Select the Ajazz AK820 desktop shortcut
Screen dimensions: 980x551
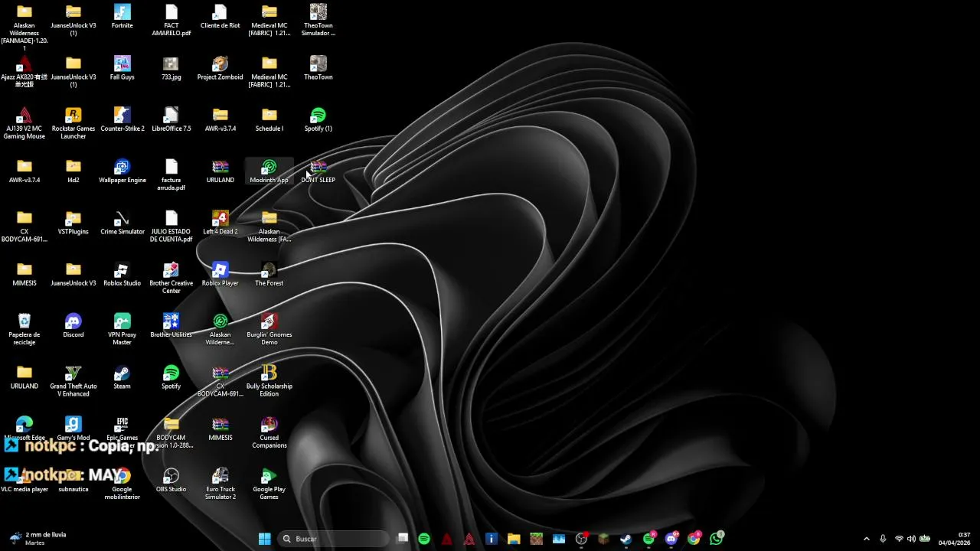click(x=24, y=72)
